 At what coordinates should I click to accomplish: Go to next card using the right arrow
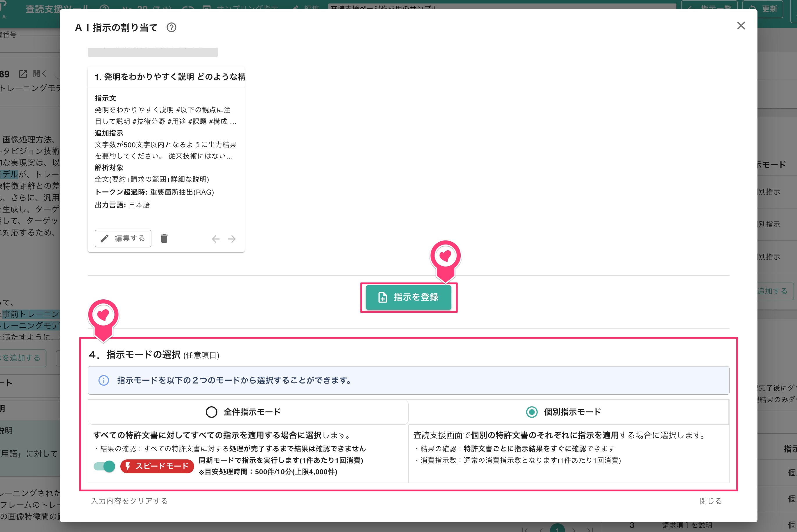pyautogui.click(x=232, y=239)
